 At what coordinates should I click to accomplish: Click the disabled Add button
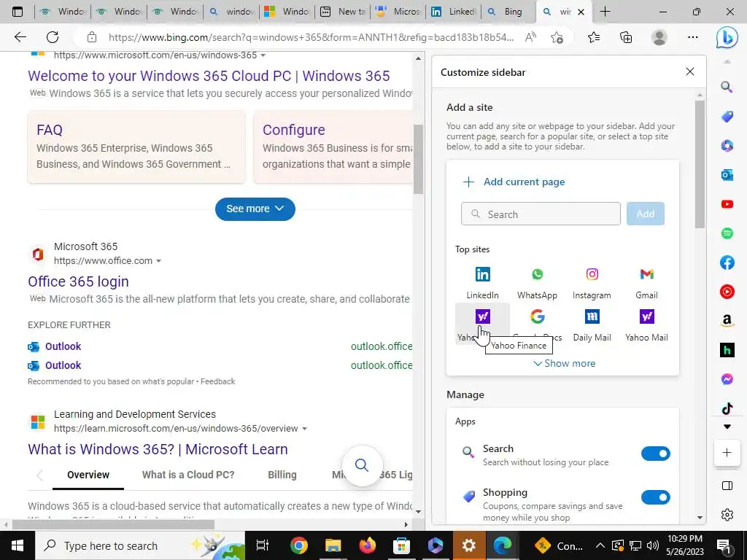tap(645, 214)
